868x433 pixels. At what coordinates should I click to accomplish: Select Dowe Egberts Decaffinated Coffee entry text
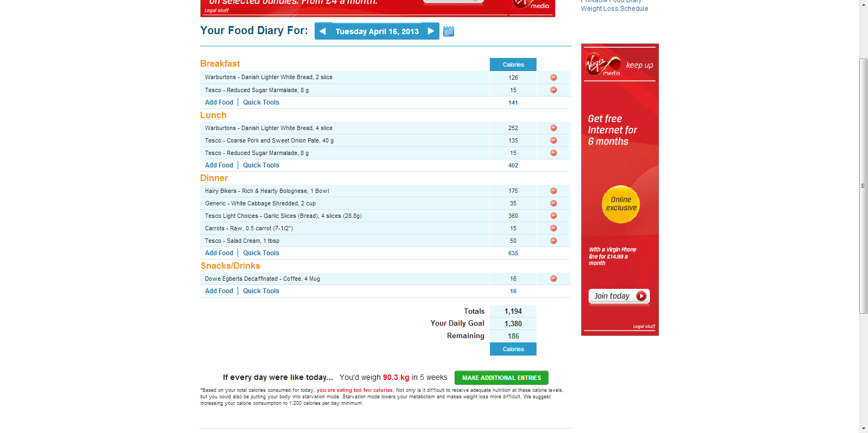(x=263, y=279)
